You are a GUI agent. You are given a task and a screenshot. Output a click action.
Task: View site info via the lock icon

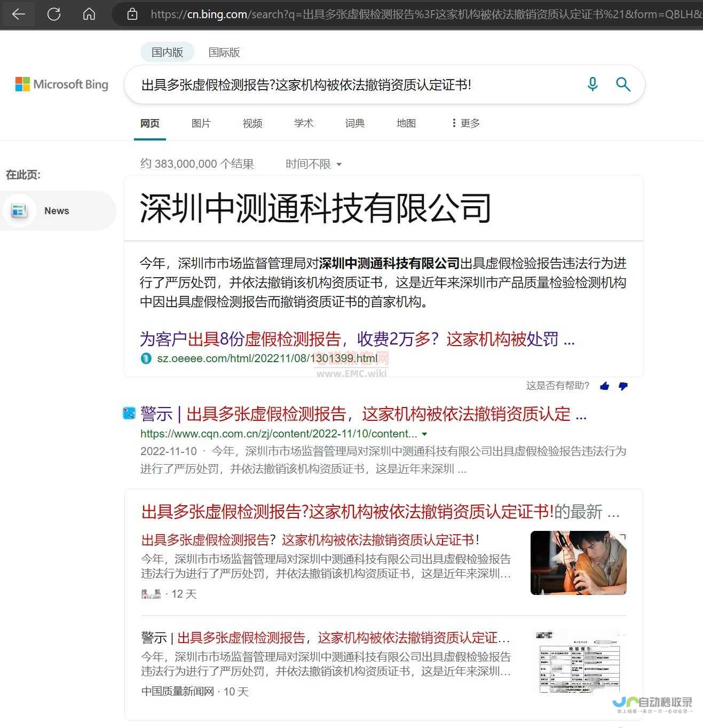132,14
